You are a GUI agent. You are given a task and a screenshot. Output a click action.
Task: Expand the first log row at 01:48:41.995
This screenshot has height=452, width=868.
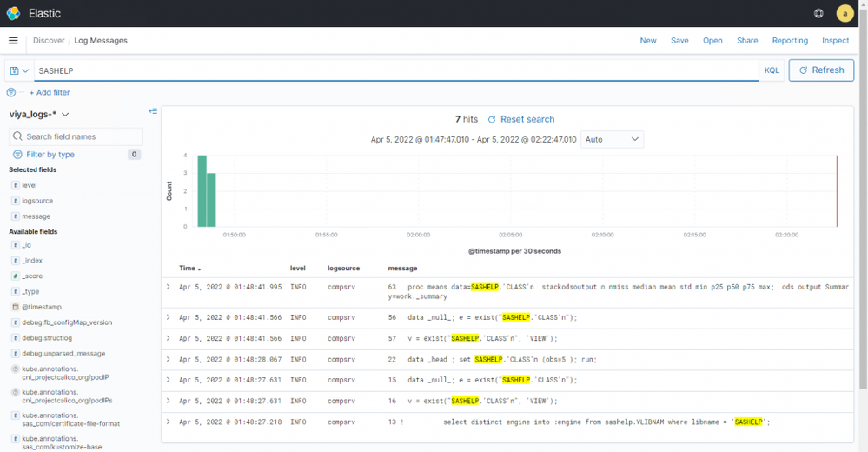click(169, 286)
